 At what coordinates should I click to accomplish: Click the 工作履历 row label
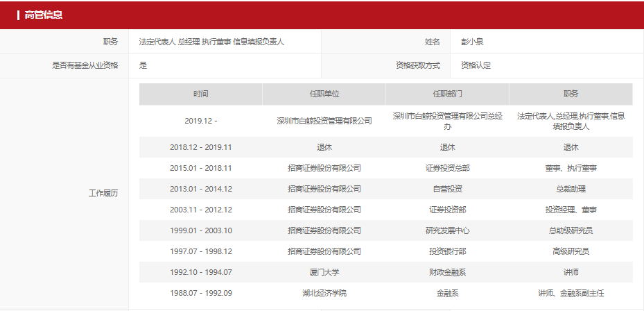[103, 194]
